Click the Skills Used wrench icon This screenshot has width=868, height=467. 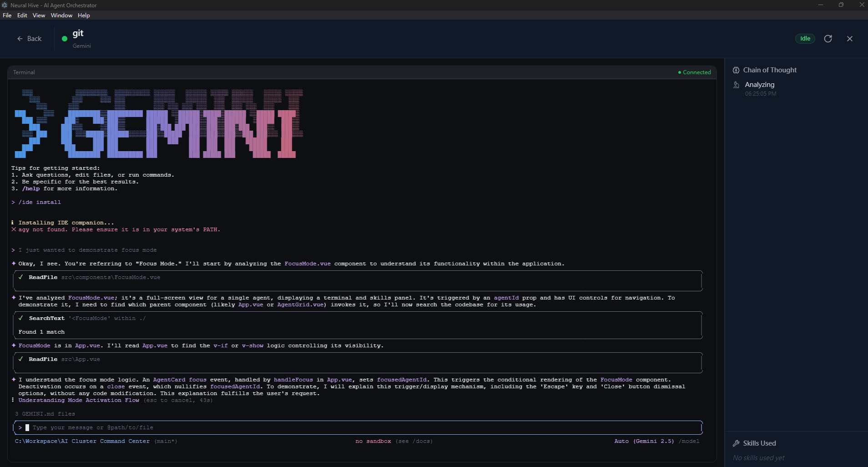[736, 443]
